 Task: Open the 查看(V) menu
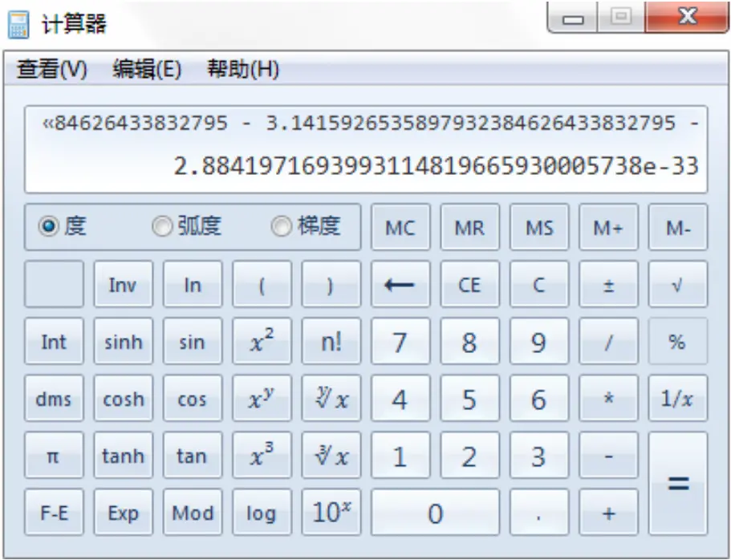tap(52, 70)
